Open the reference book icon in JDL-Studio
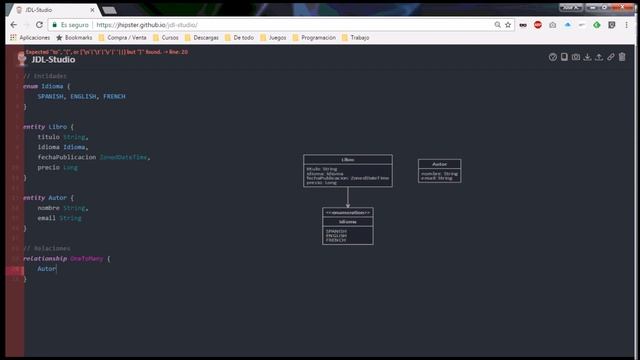This screenshot has width=640, height=360. [564, 57]
